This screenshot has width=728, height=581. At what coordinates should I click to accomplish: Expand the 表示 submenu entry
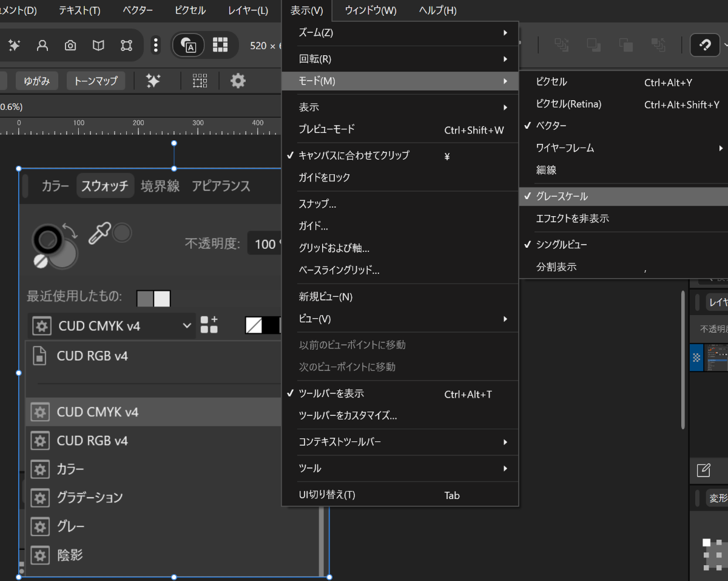[400, 107]
